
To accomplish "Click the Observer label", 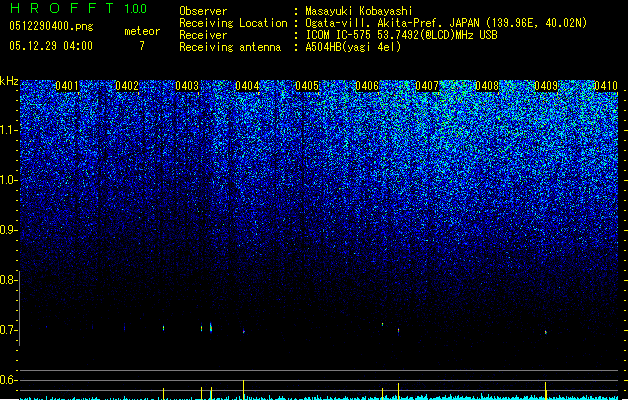I will 203,11.
